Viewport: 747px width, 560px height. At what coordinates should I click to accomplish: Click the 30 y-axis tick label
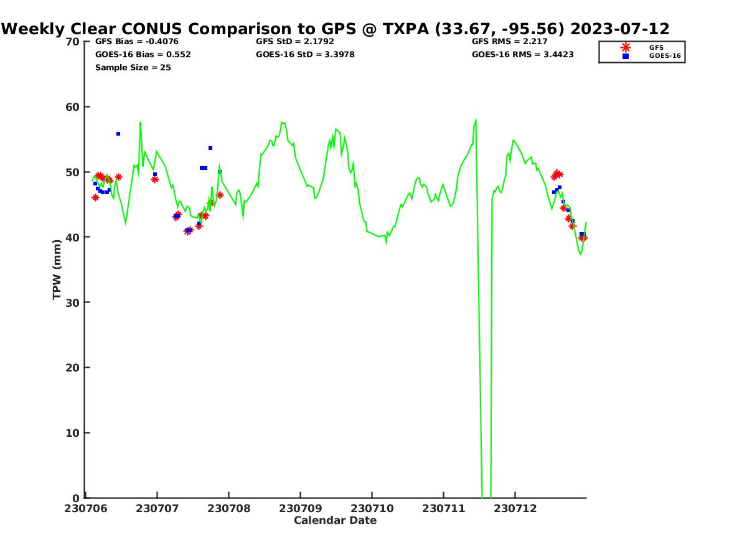tap(73, 302)
